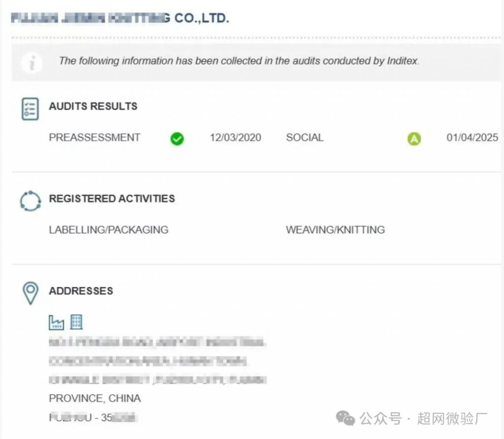504x439 pixels.
Task: Select the AUDITS RESULTS heading
Action: point(93,106)
